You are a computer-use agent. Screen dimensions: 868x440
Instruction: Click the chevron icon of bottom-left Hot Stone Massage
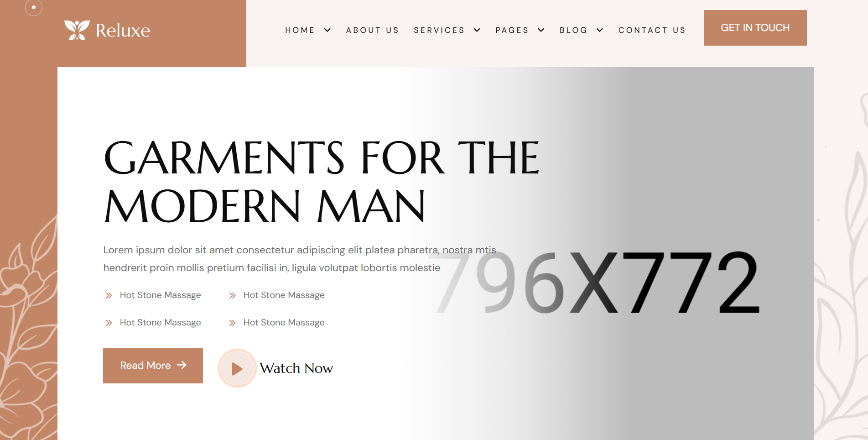tap(109, 323)
